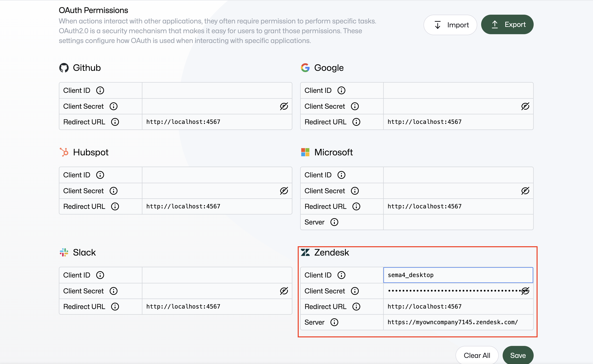
Task: Click the Google Client ID info icon
Action: pos(341,90)
